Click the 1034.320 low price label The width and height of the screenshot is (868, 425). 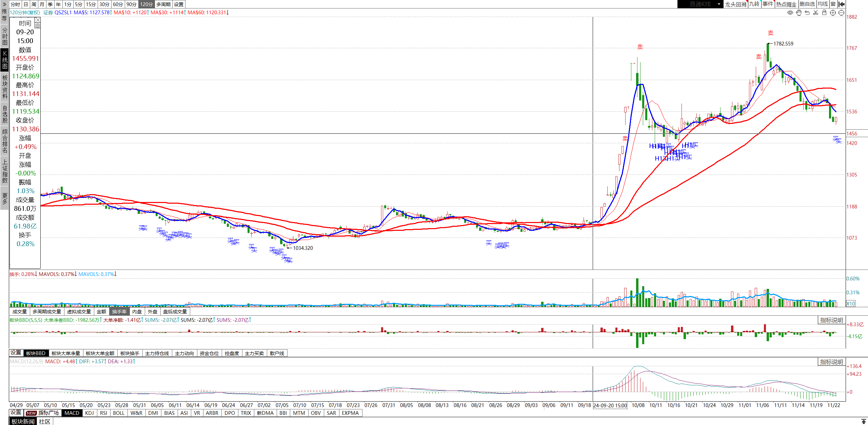[303, 248]
